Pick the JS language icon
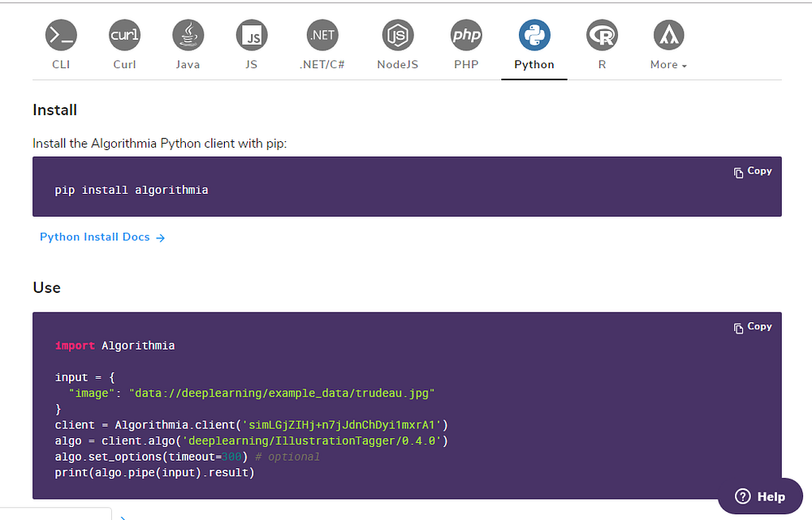 (x=252, y=35)
